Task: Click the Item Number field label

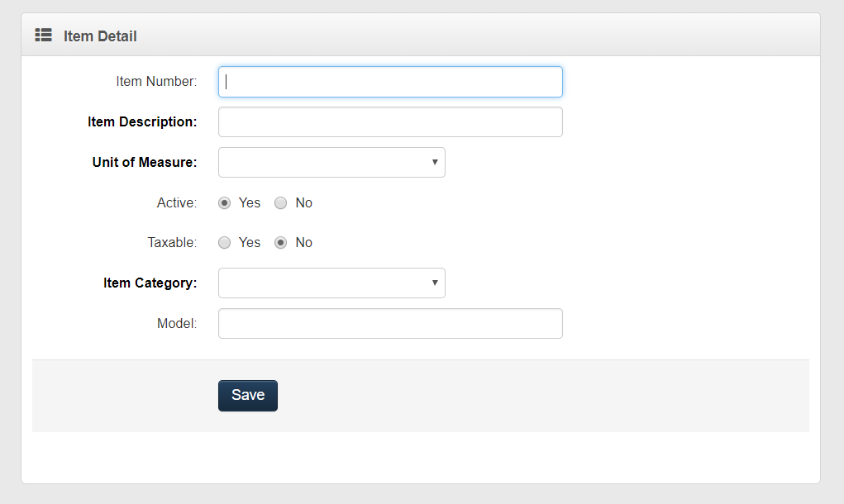Action: pyautogui.click(x=156, y=82)
